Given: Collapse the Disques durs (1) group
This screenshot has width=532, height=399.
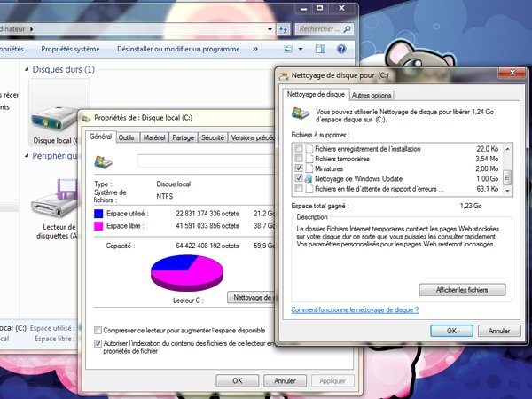Looking at the screenshot, I should click(x=27, y=69).
